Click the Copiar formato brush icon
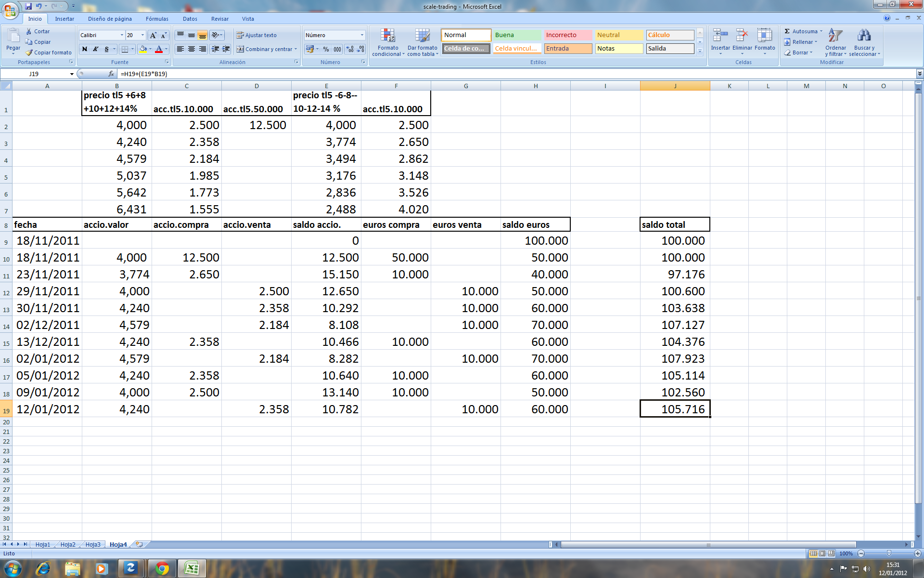Viewport: 924px width, 578px height. [x=29, y=53]
